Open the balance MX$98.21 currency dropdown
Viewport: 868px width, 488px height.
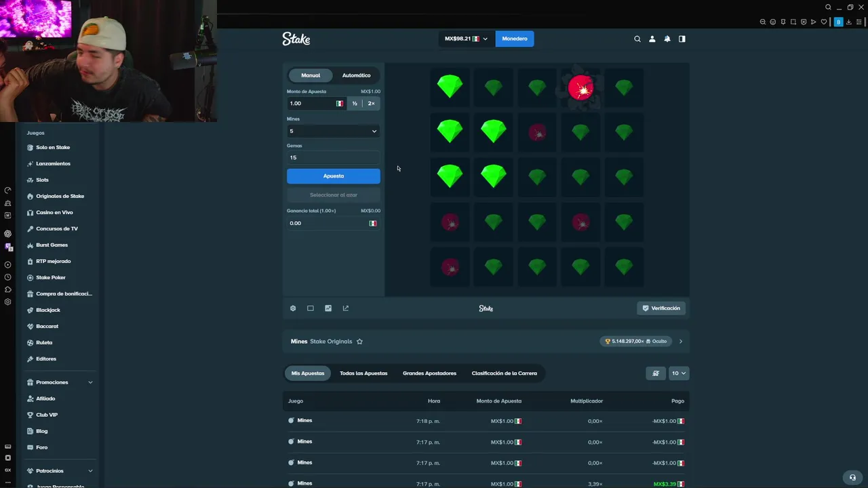coord(466,39)
